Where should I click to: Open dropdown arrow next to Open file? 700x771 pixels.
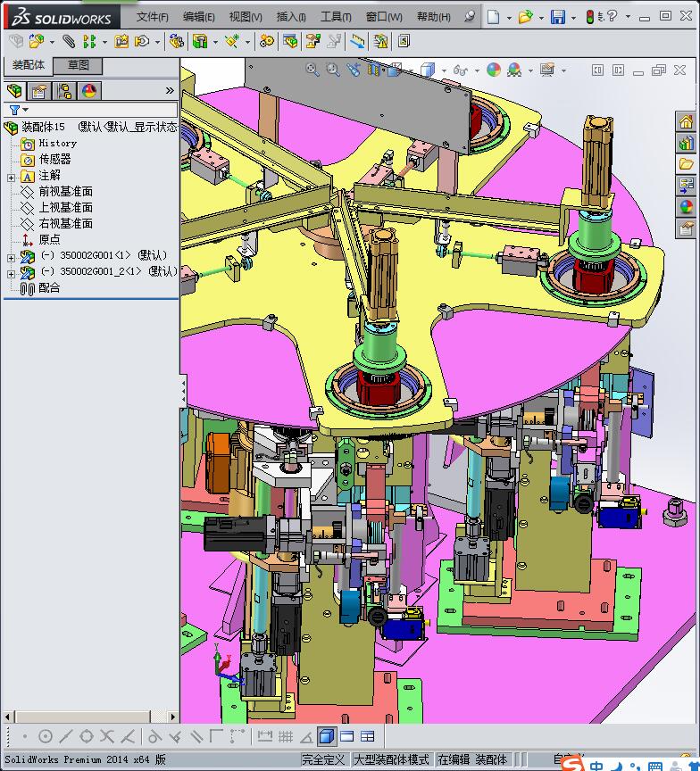click(541, 18)
